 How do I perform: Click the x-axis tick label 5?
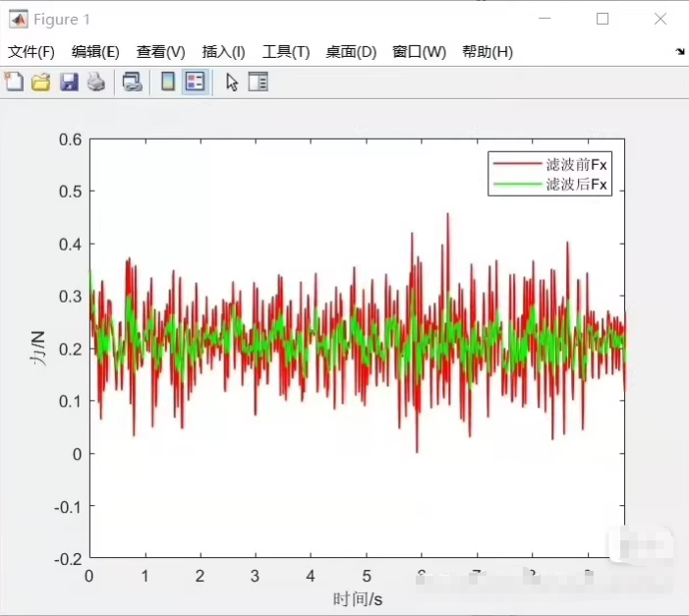click(367, 576)
